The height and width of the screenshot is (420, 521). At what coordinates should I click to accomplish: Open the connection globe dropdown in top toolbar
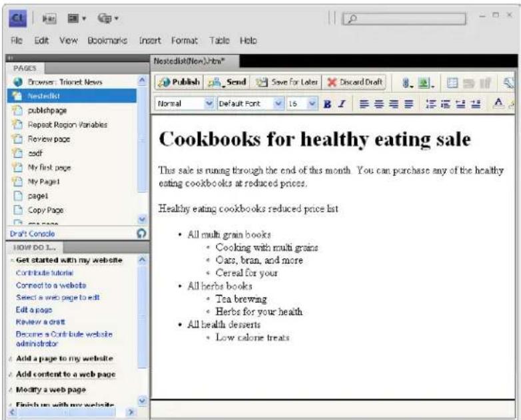[x=108, y=18]
